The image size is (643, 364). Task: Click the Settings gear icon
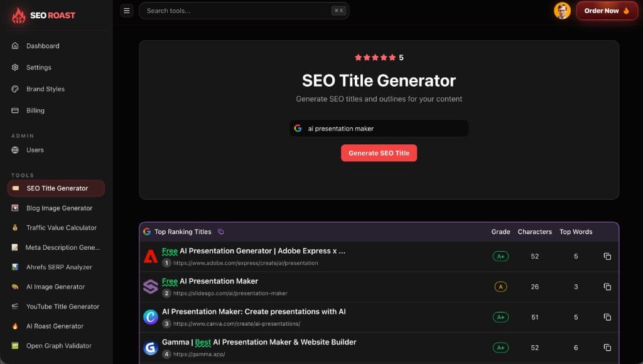(x=15, y=67)
